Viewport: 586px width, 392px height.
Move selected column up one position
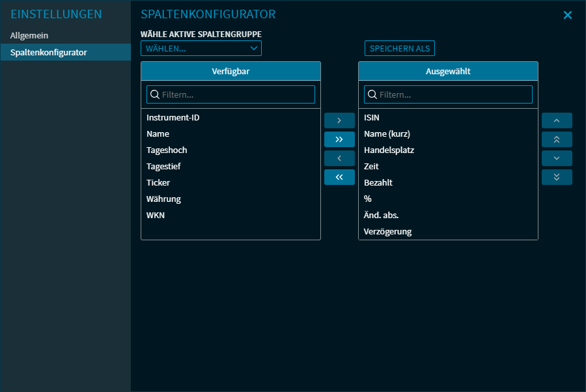tap(557, 120)
